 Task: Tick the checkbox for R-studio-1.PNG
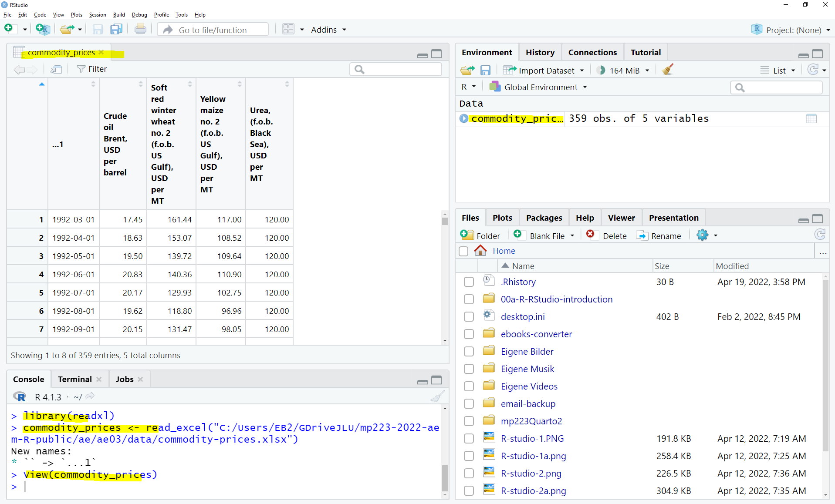[x=469, y=439]
